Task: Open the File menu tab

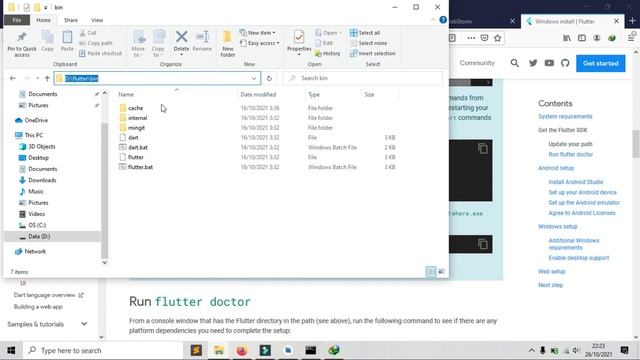Action: pos(17,20)
